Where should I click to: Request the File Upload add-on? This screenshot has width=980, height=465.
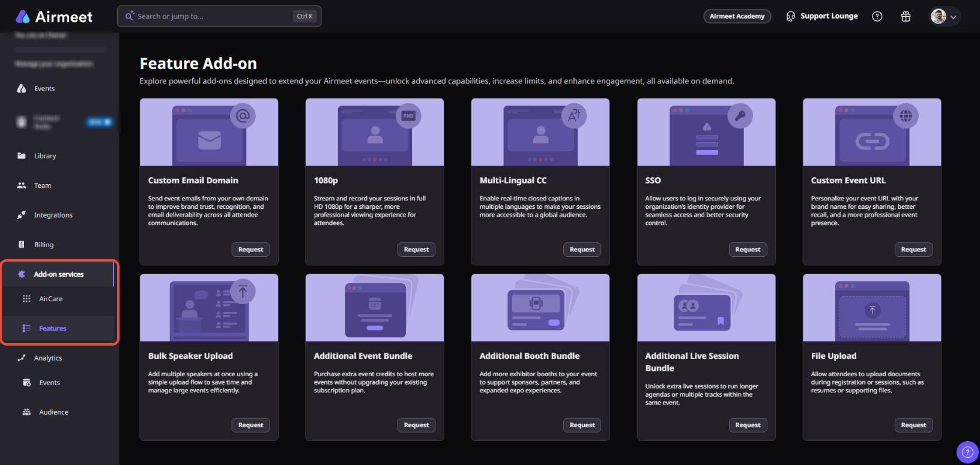pos(913,425)
